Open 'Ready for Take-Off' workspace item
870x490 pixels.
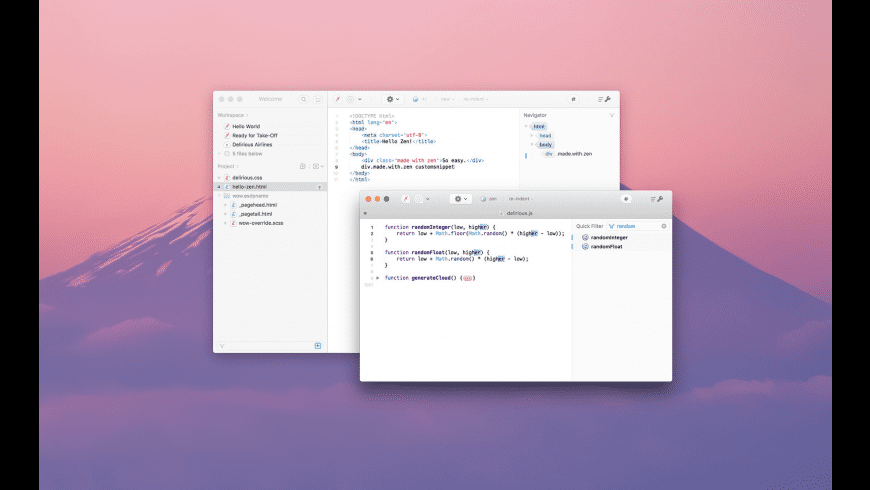pos(255,135)
